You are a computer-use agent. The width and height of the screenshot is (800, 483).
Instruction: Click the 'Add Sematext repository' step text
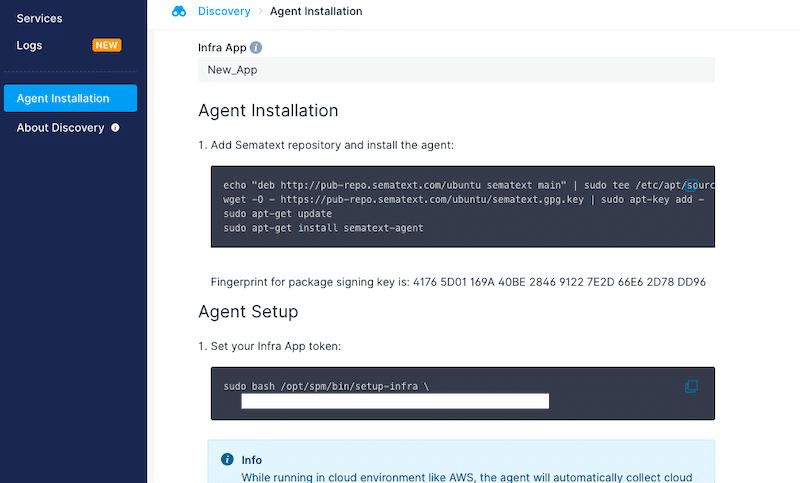point(332,145)
